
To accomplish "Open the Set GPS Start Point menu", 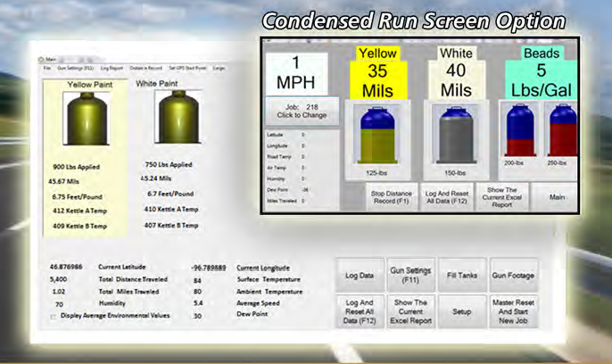I will (x=187, y=68).
